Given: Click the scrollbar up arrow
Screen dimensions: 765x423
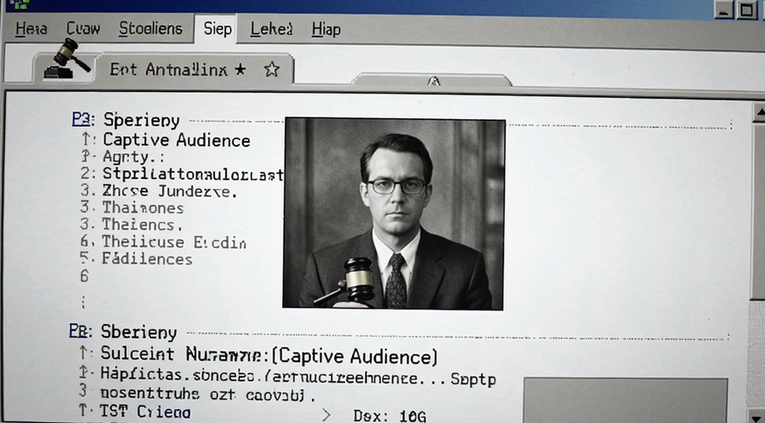Looking at the screenshot, I should pos(759,113).
